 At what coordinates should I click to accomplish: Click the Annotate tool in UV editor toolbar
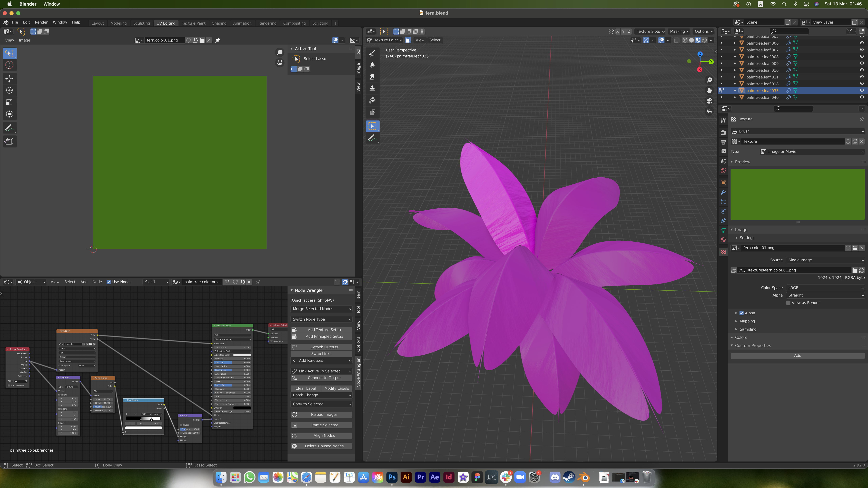point(9,128)
